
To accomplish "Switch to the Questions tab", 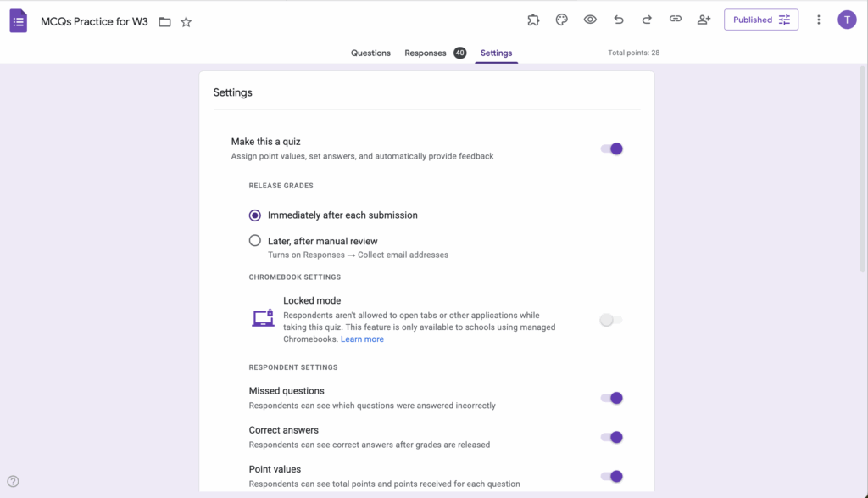I will coord(370,53).
